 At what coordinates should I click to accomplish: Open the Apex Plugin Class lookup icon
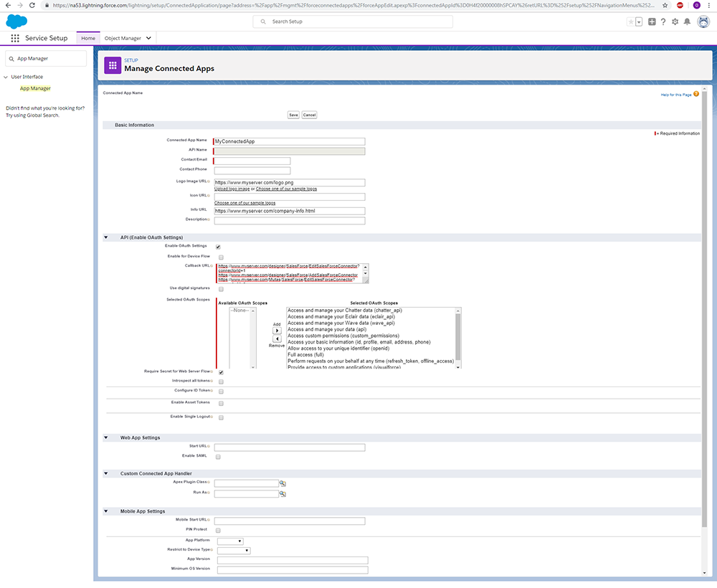pyautogui.click(x=282, y=483)
